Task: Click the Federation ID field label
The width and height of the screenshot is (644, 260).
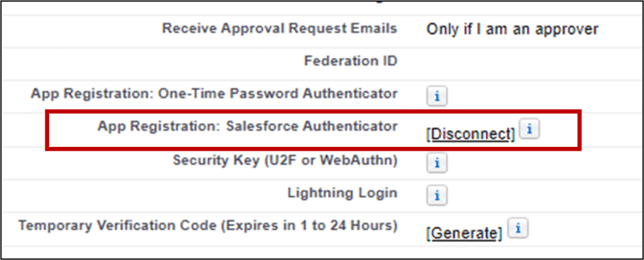Action: [x=351, y=61]
